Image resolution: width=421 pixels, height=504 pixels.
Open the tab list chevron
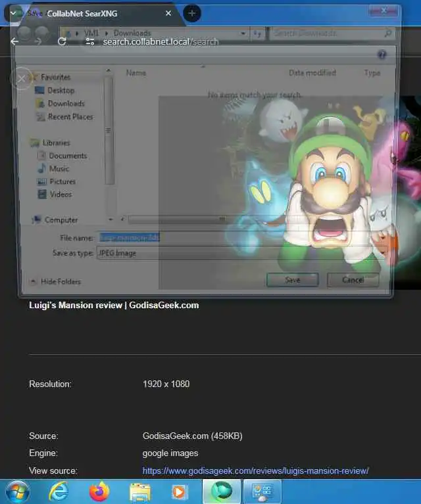13,13
